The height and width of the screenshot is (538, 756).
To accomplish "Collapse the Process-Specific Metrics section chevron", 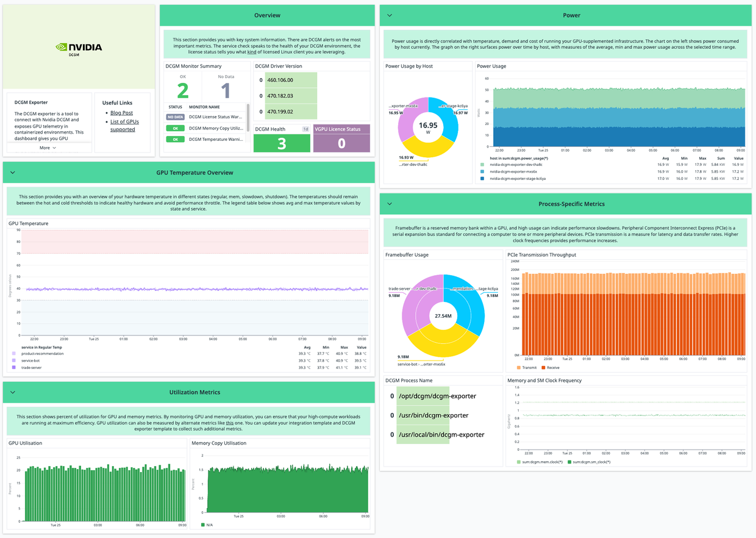I will tap(390, 204).
